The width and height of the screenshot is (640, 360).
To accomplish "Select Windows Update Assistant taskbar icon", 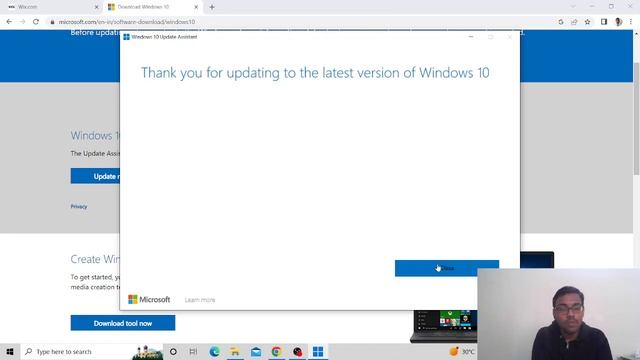I will pos(318,351).
